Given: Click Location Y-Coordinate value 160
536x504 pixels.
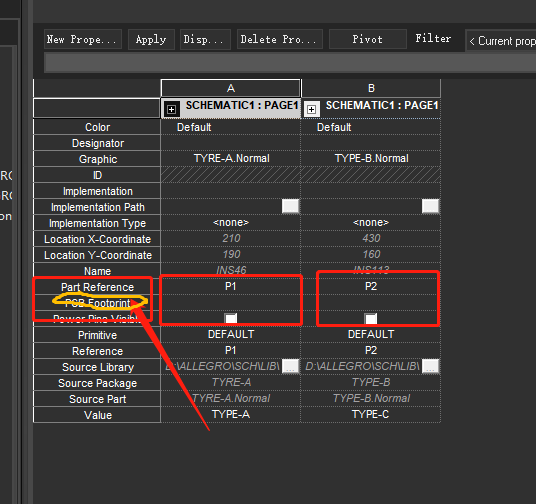Looking at the screenshot, I should pos(371,254).
